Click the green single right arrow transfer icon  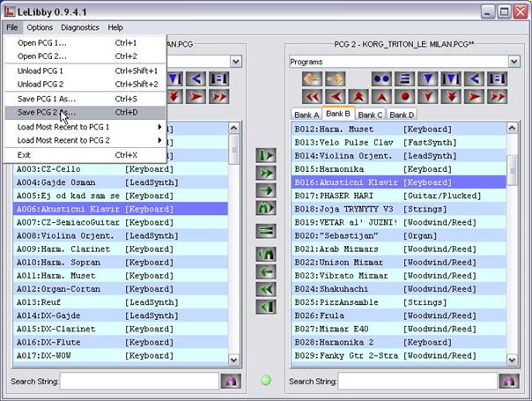coord(266,190)
